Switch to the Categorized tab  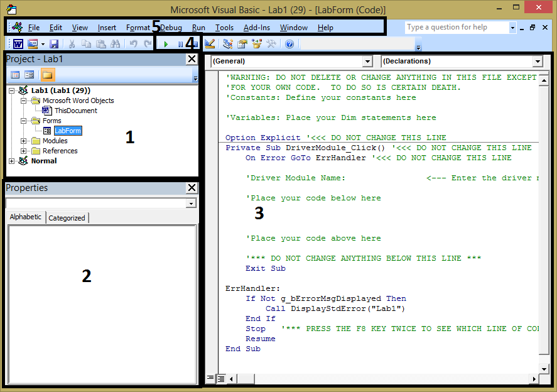[x=67, y=218]
